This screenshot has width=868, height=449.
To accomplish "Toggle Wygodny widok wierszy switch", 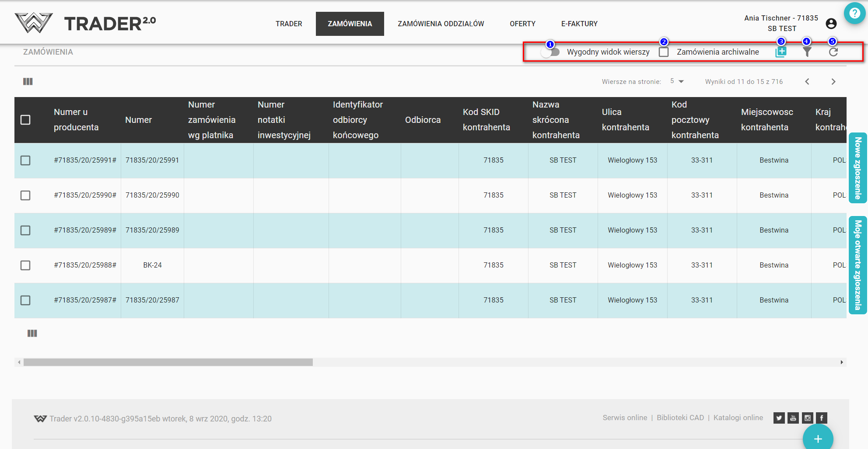I will pyautogui.click(x=550, y=52).
